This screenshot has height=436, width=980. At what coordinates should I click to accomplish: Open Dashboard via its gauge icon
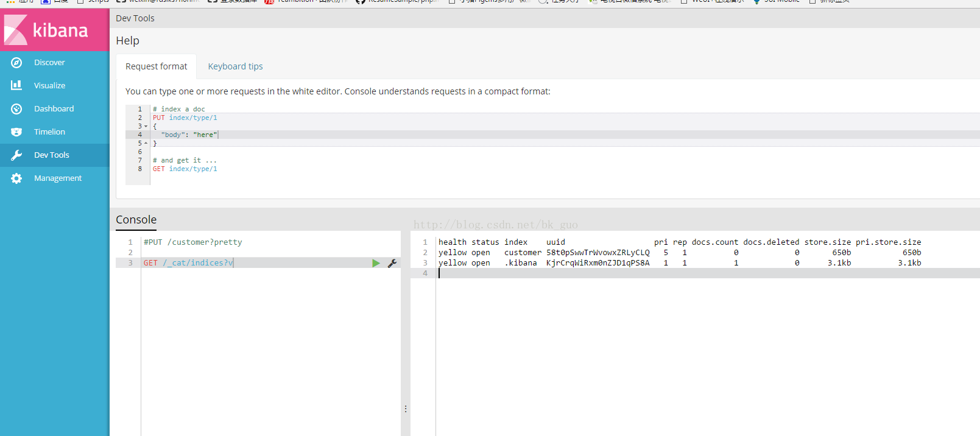[x=16, y=109]
